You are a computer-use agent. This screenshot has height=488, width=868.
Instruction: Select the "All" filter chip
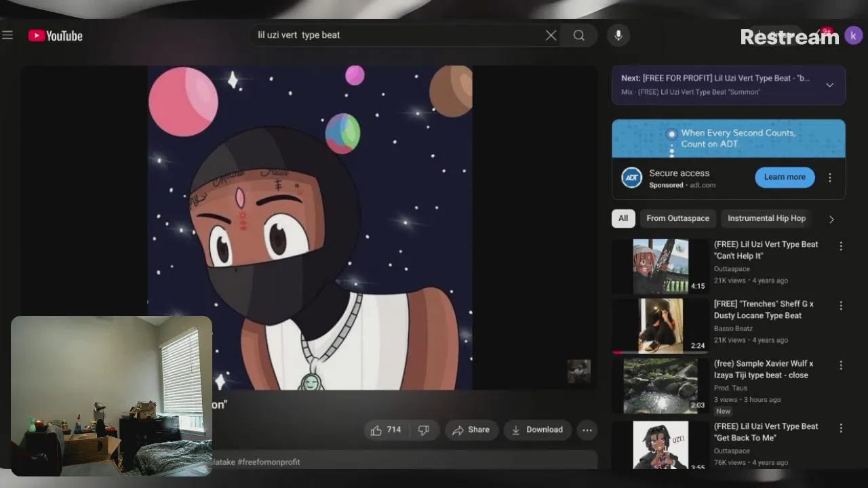click(623, 218)
